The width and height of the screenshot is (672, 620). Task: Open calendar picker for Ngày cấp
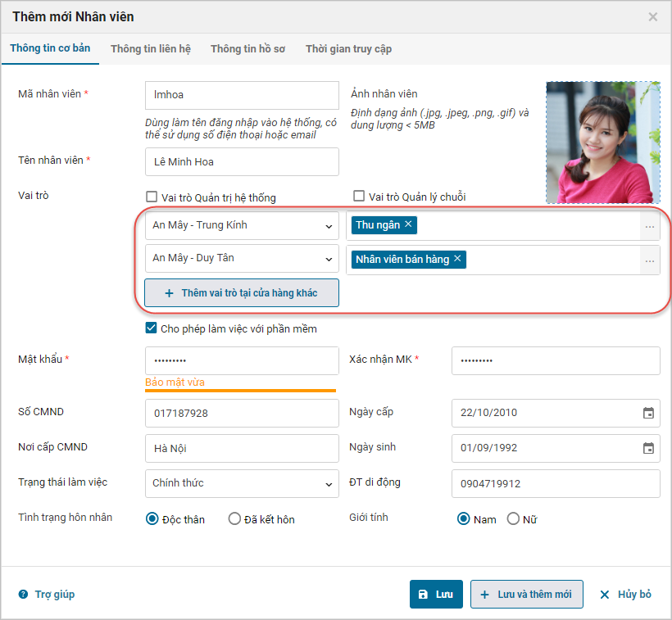click(648, 413)
